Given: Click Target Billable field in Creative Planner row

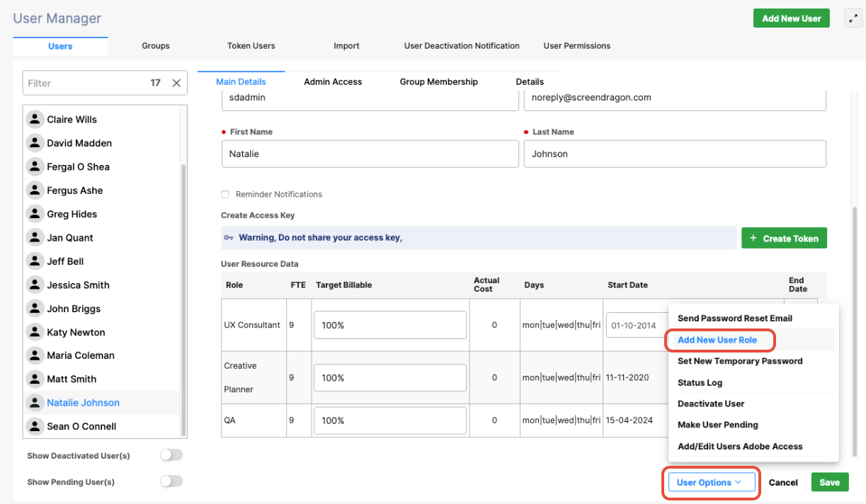Looking at the screenshot, I should tap(390, 378).
